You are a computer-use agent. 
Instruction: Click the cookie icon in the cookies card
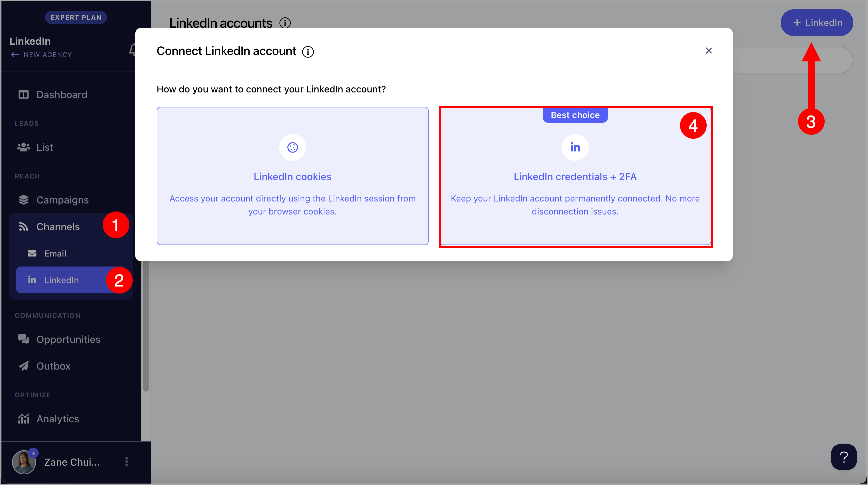[x=292, y=147]
